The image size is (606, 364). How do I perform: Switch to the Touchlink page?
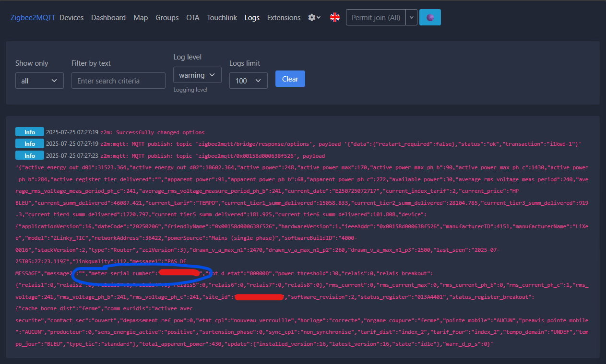coord(222,18)
